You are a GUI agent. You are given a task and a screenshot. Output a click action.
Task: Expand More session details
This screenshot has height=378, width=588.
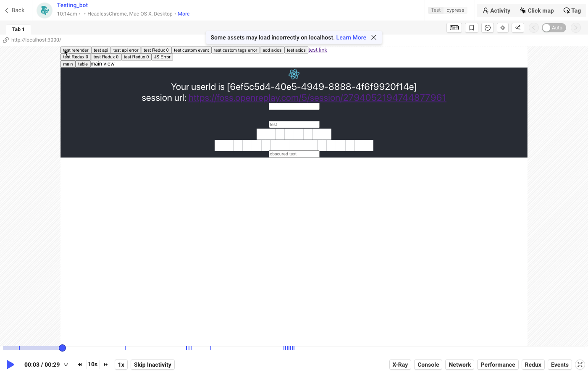tap(184, 14)
